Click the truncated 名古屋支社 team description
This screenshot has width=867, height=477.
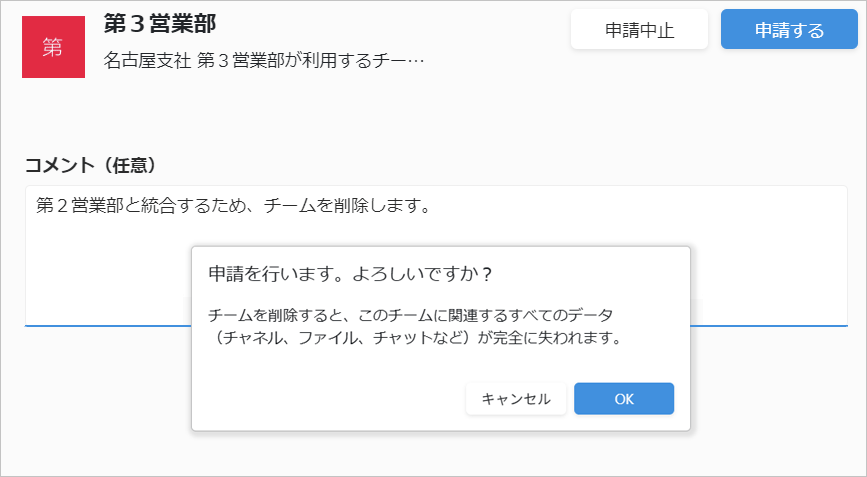click(x=263, y=60)
